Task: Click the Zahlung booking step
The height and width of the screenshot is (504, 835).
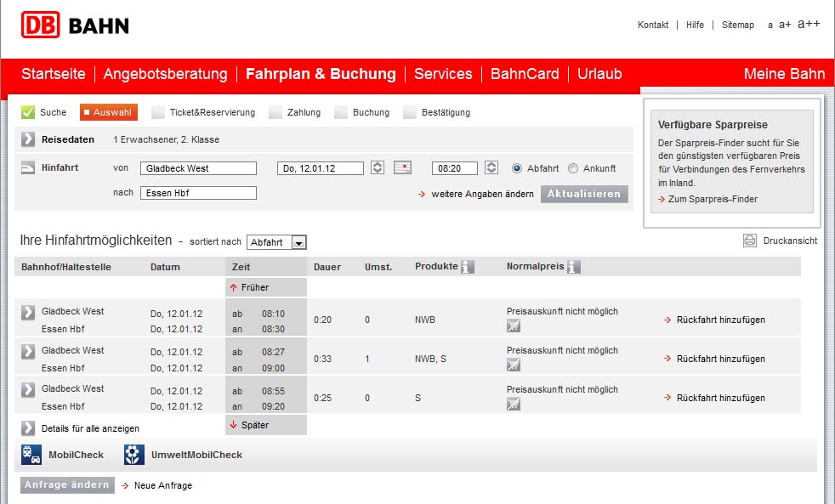Action: tap(295, 112)
